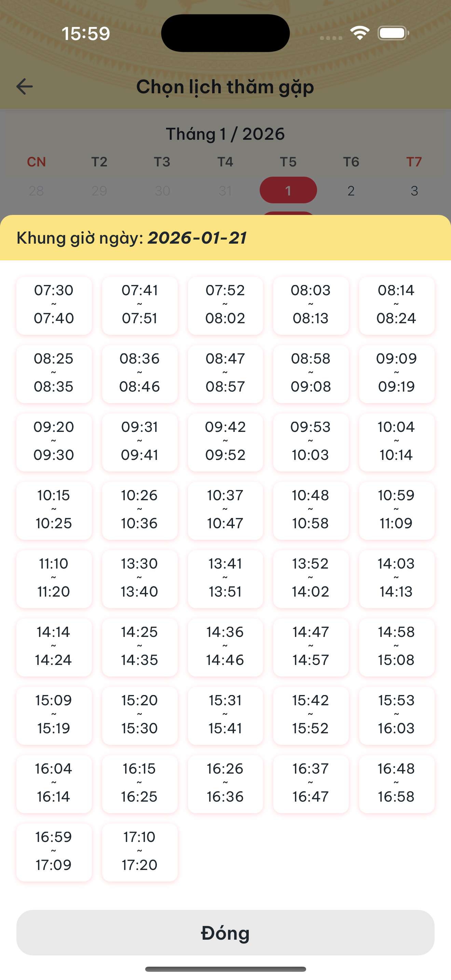Tap the 10:37 ~ 10:47 slot
Viewport: 451px width, 980px height.
coord(225,510)
